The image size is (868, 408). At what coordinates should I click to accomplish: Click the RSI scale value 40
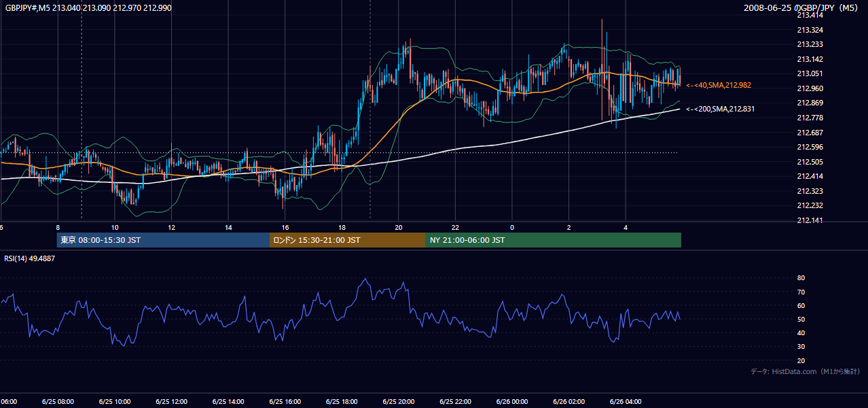pos(801,333)
